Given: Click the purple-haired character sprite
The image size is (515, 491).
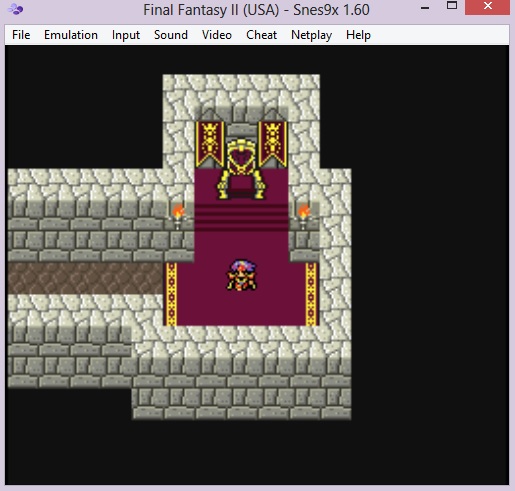Looking at the screenshot, I should tap(242, 275).
